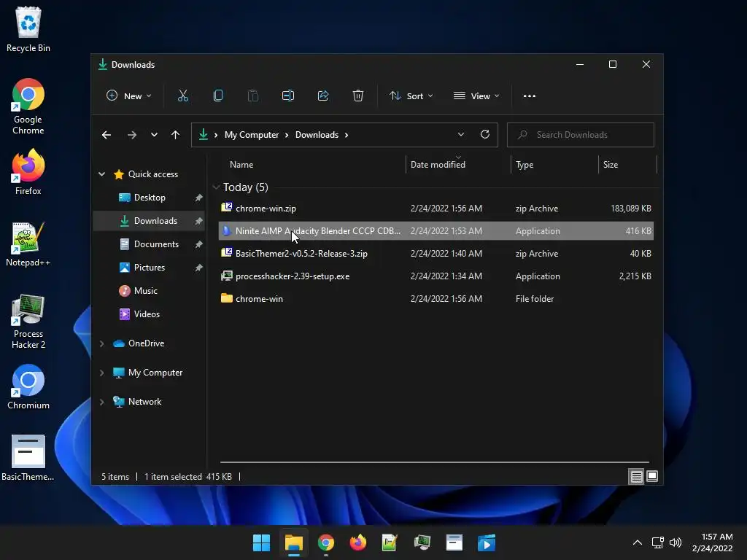
Task: Open Windows Start menu on taskbar
Action: tap(261, 542)
